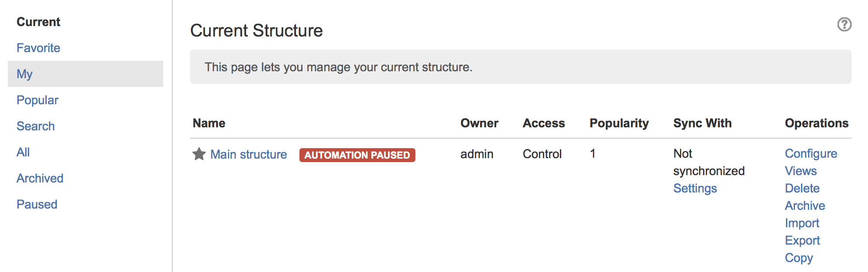
Task: Export the Main structure
Action: click(802, 240)
